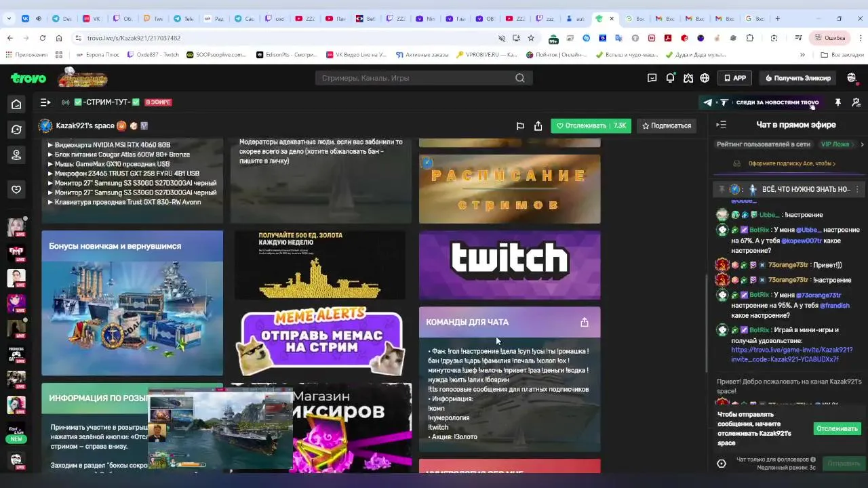Open a new browser tab with plus
This screenshot has width=868, height=488.
coord(777,18)
